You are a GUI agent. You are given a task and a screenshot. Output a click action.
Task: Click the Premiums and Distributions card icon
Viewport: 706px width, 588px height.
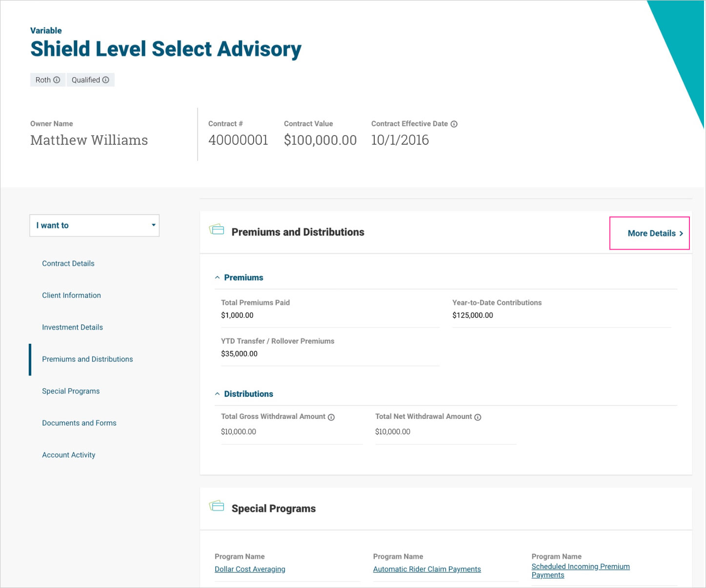point(217,229)
